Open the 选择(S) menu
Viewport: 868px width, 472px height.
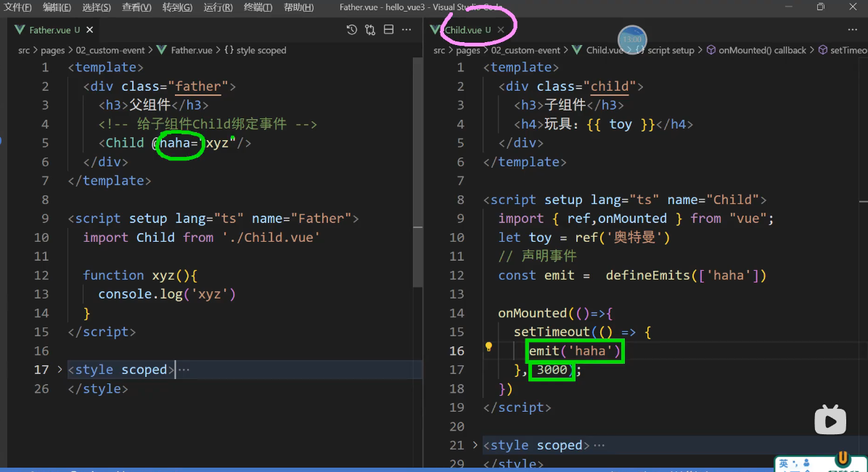point(97,7)
